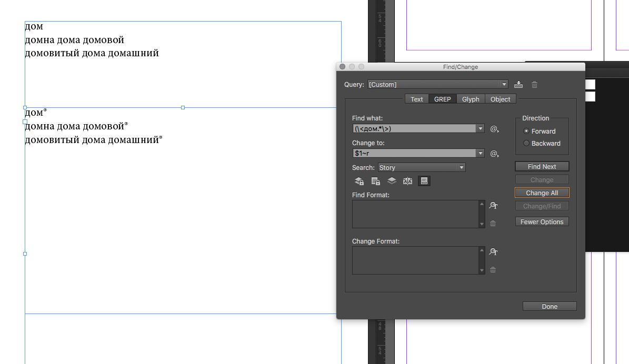Clear Change Format attributes trash icon

(x=493, y=270)
